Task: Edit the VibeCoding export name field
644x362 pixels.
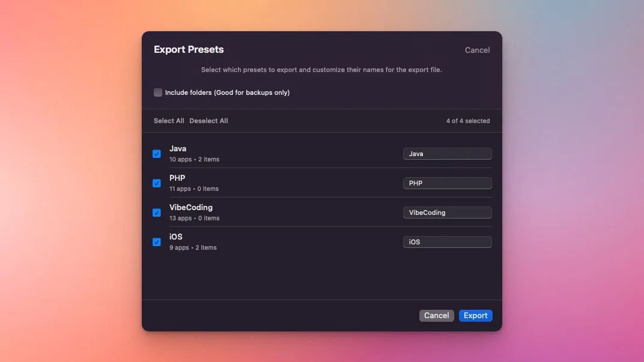Action: [x=448, y=213]
